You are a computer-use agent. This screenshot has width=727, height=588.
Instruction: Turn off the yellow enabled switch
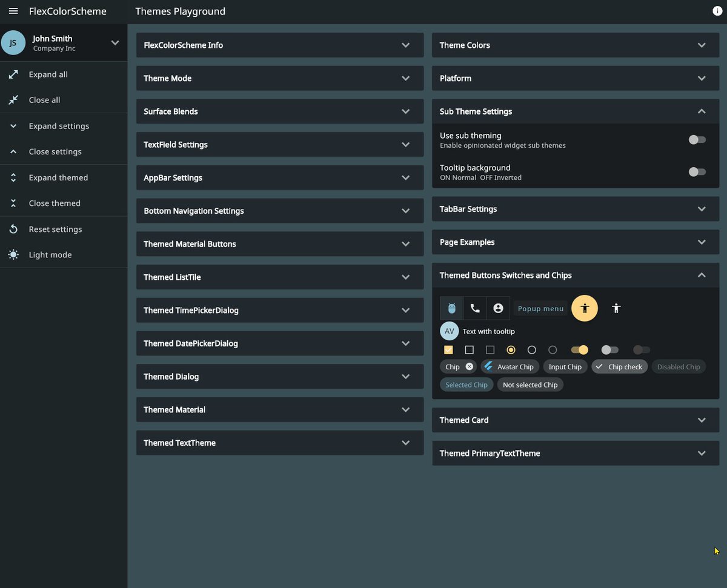pyautogui.click(x=580, y=350)
